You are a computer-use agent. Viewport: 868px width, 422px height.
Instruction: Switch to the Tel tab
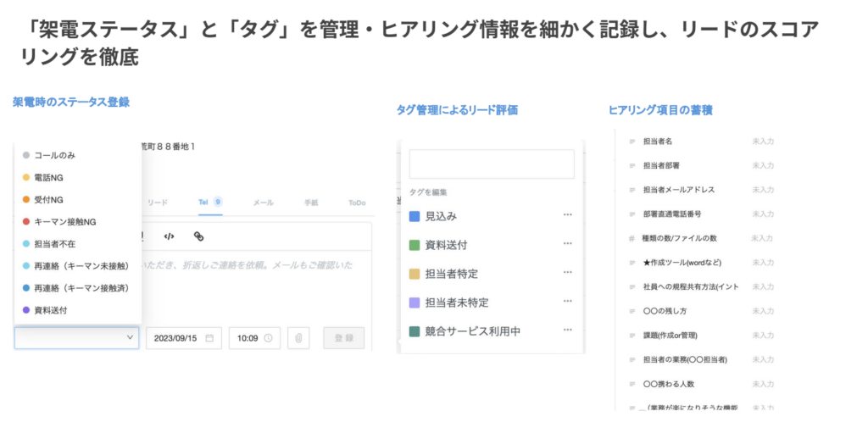point(203,203)
